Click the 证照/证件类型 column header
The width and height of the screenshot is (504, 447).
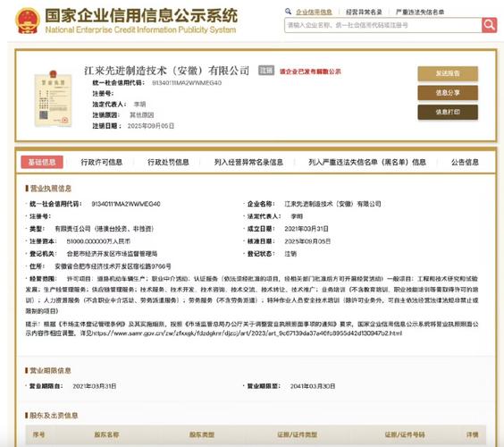(298, 434)
